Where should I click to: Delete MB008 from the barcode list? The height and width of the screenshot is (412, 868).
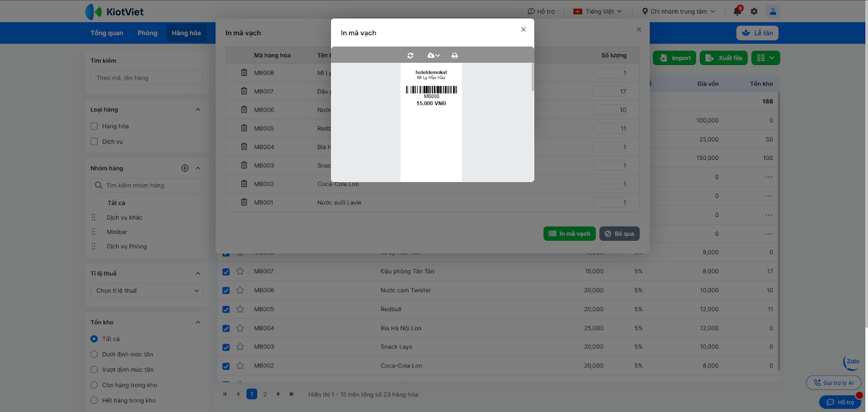pos(244,73)
